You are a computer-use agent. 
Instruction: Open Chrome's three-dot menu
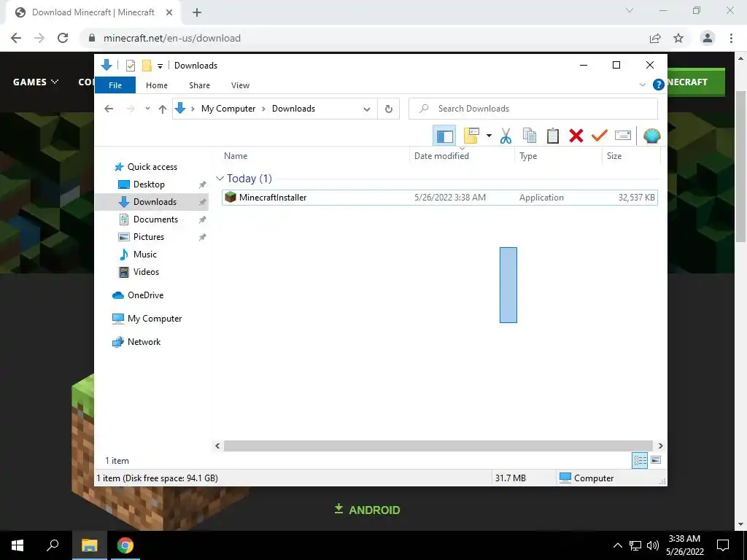pyautogui.click(x=731, y=38)
